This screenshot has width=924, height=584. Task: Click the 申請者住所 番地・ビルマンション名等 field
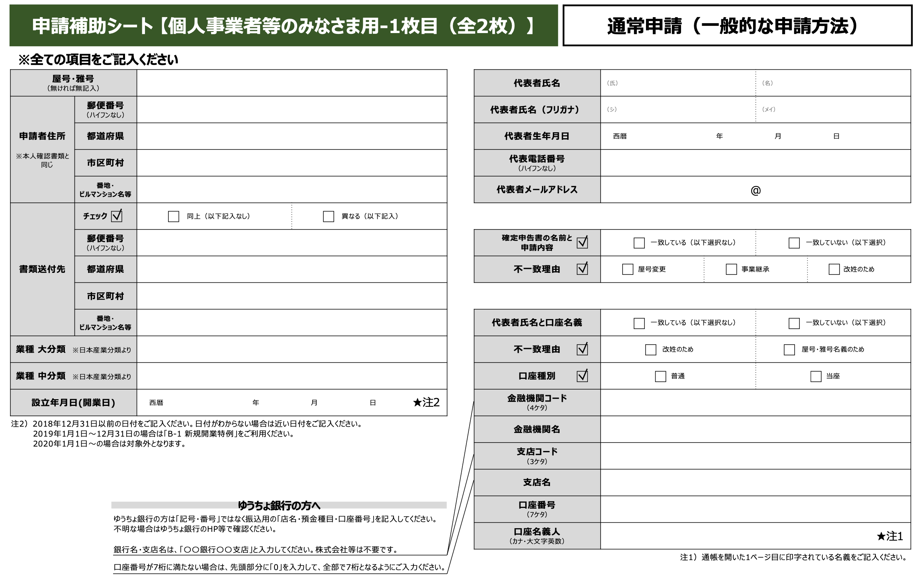pos(292,190)
